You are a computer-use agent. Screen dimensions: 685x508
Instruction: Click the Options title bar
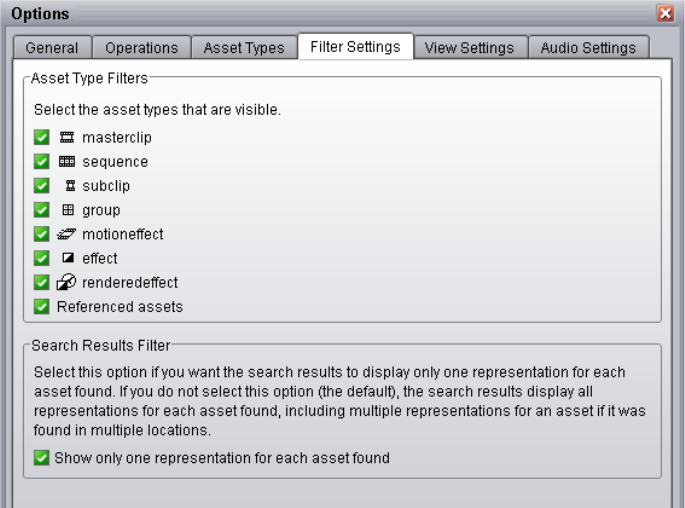[300, 14]
